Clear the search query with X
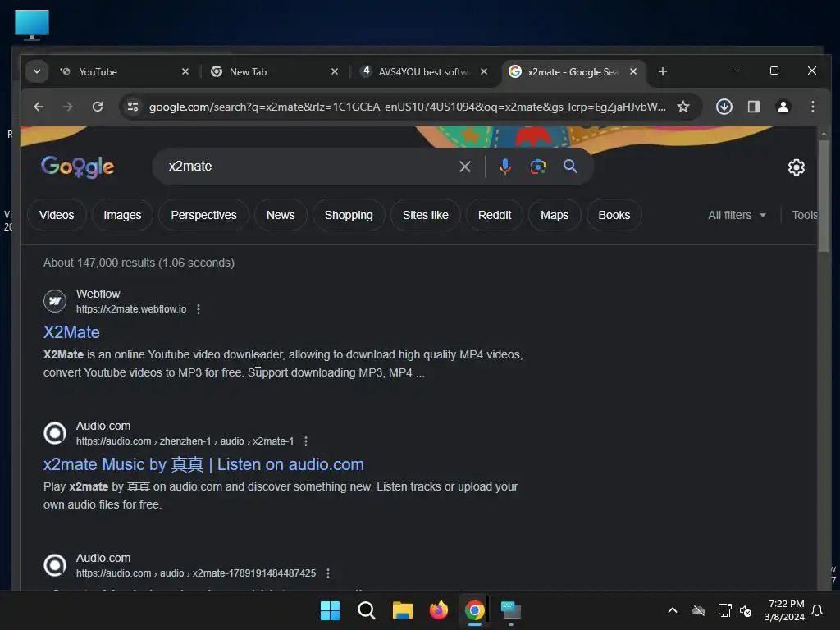 pos(465,167)
